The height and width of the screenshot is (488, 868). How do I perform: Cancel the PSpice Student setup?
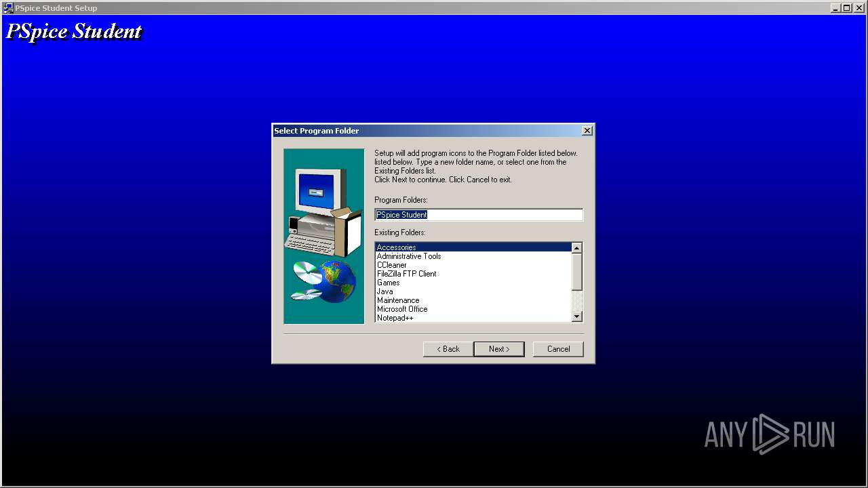pyautogui.click(x=558, y=349)
